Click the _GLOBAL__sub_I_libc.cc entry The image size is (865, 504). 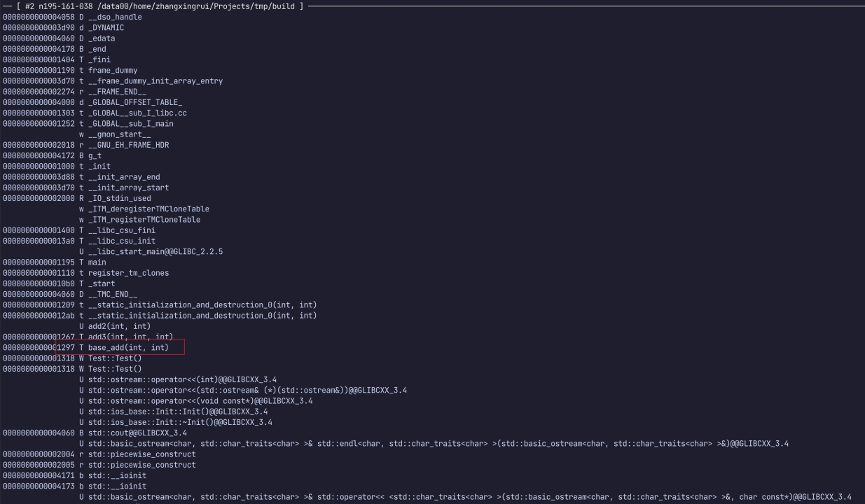pos(137,113)
